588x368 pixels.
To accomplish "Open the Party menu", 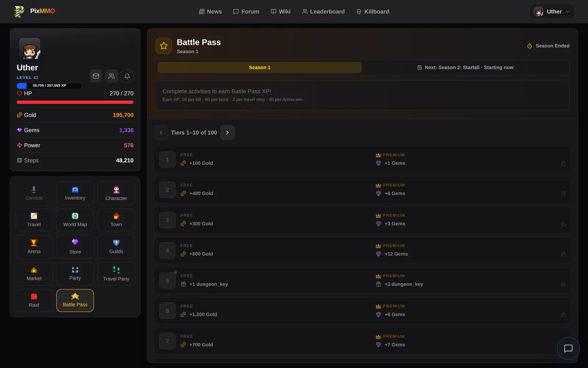I will (75, 274).
